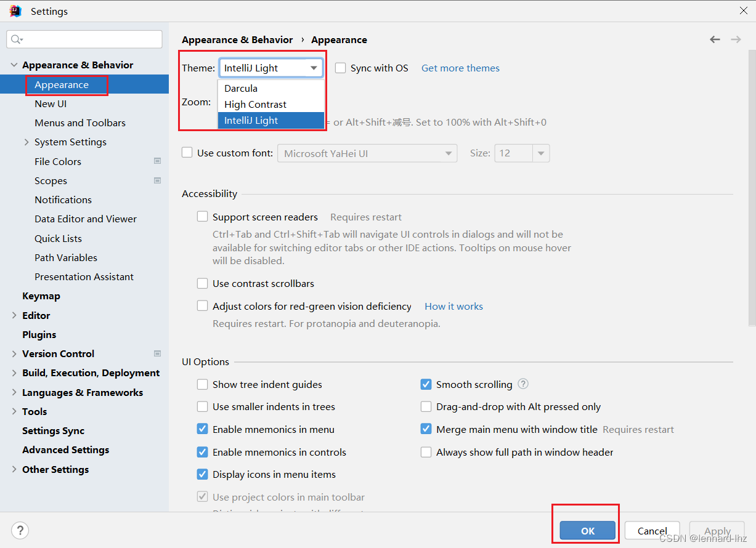Click the project-level icon beside File Colors
The image size is (756, 548).
157,161
